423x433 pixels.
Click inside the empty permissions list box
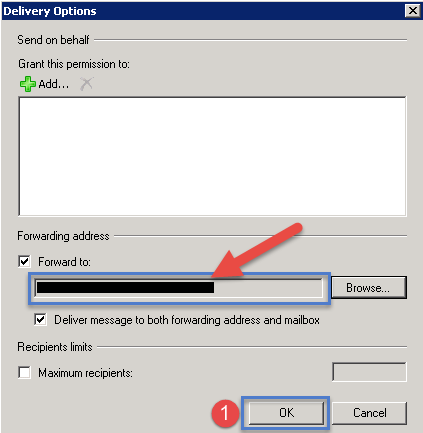point(212,156)
